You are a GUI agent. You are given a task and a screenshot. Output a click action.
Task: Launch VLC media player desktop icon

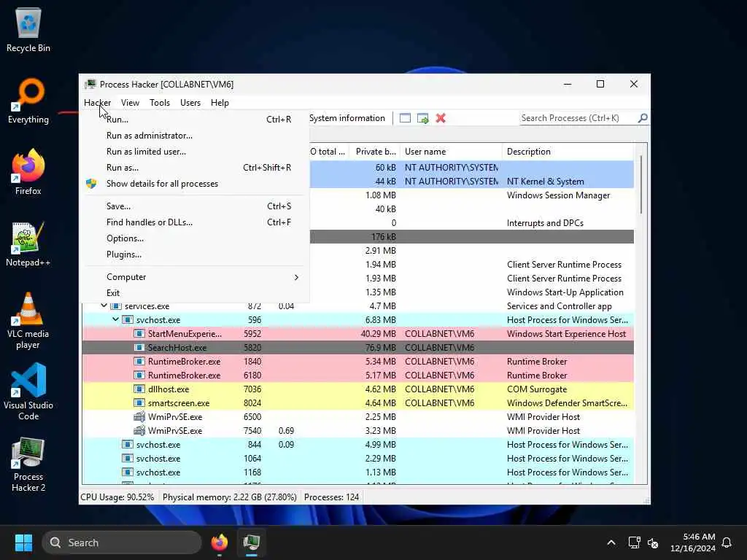point(28,321)
